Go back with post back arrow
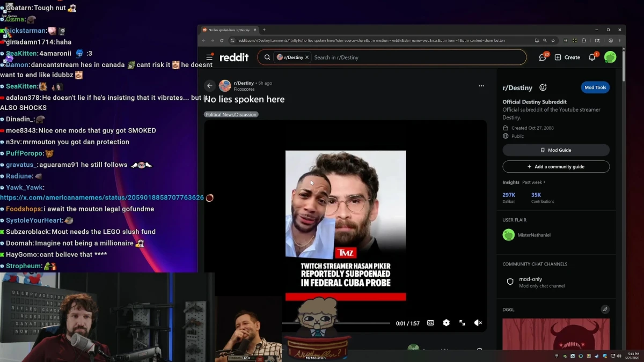This screenshot has width=644, height=362. [210, 86]
